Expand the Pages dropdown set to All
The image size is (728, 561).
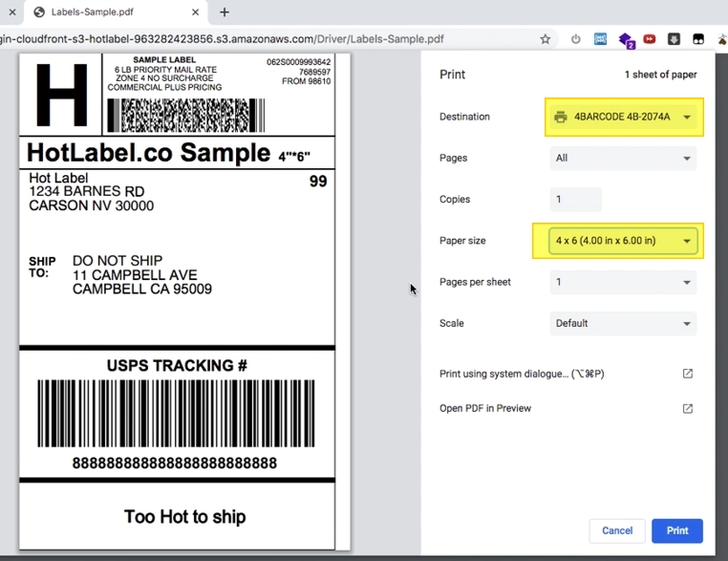click(623, 158)
